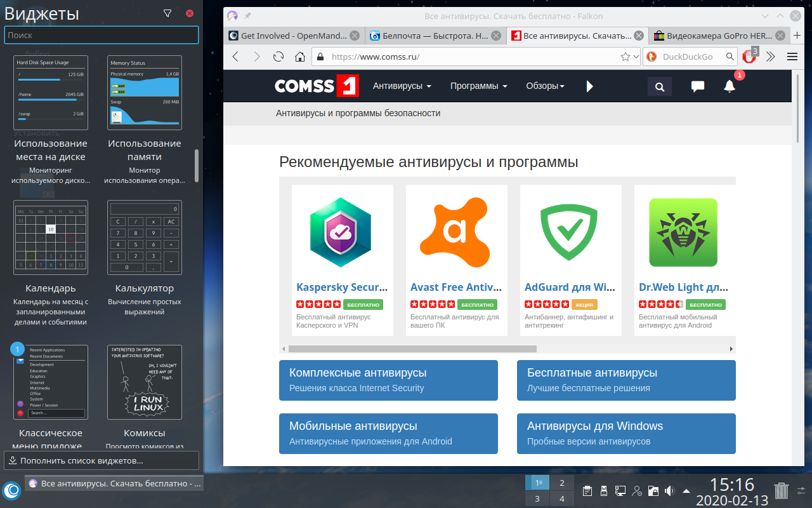This screenshot has height=508, width=812.
Task: Open Бесплатные антивирусы category
Action: coord(626,380)
